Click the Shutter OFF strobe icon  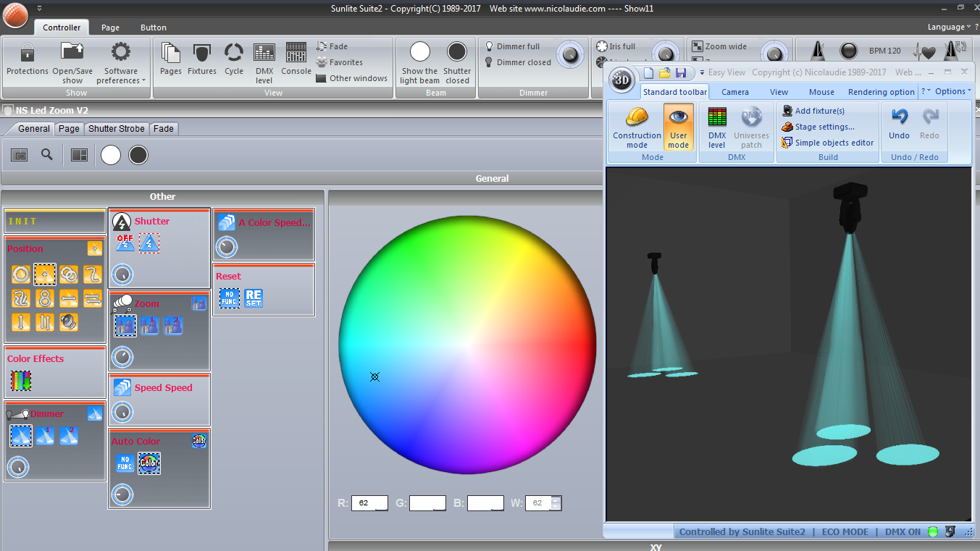click(125, 243)
